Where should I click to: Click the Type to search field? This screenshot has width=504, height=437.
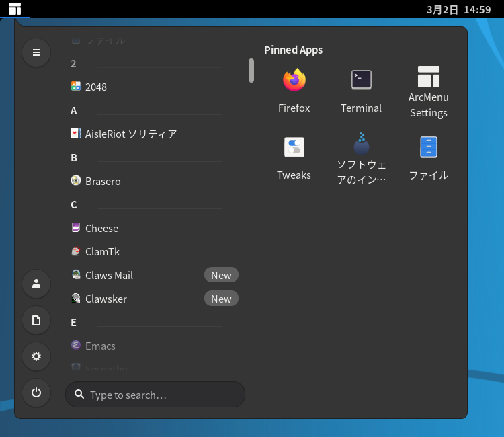(155, 394)
